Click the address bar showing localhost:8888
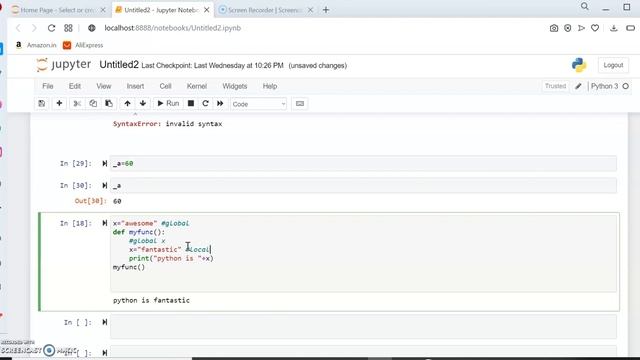Image resolution: width=640 pixels, height=360 pixels. [172, 28]
